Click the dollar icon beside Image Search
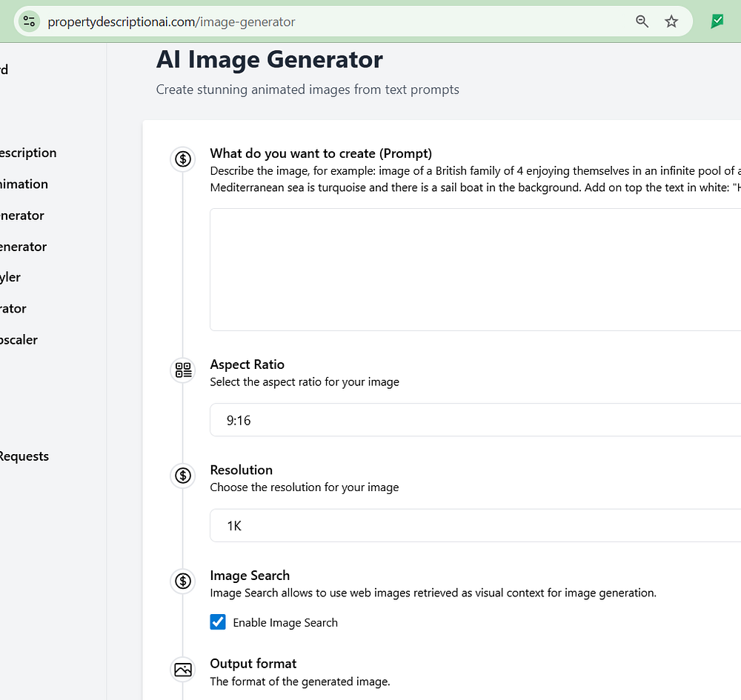 click(x=183, y=581)
